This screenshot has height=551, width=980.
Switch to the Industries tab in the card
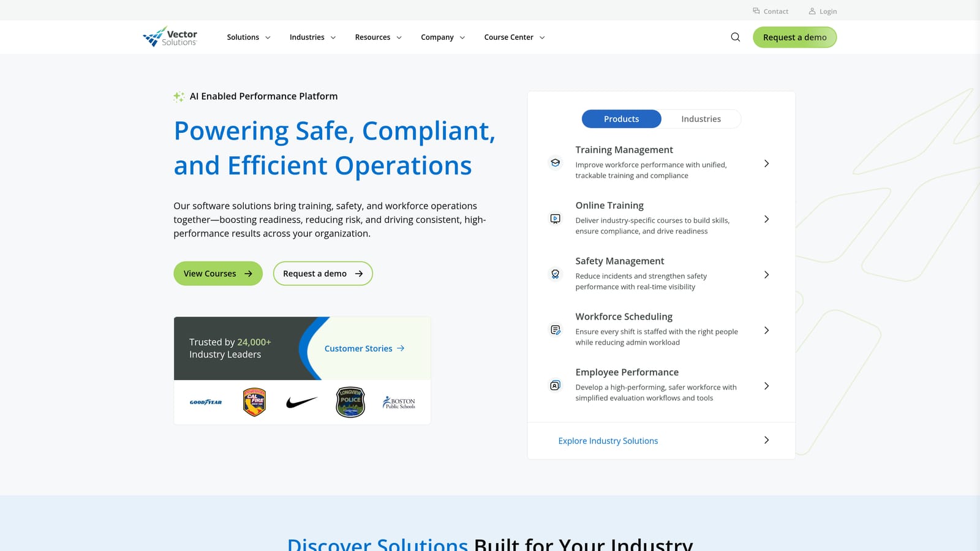point(701,119)
